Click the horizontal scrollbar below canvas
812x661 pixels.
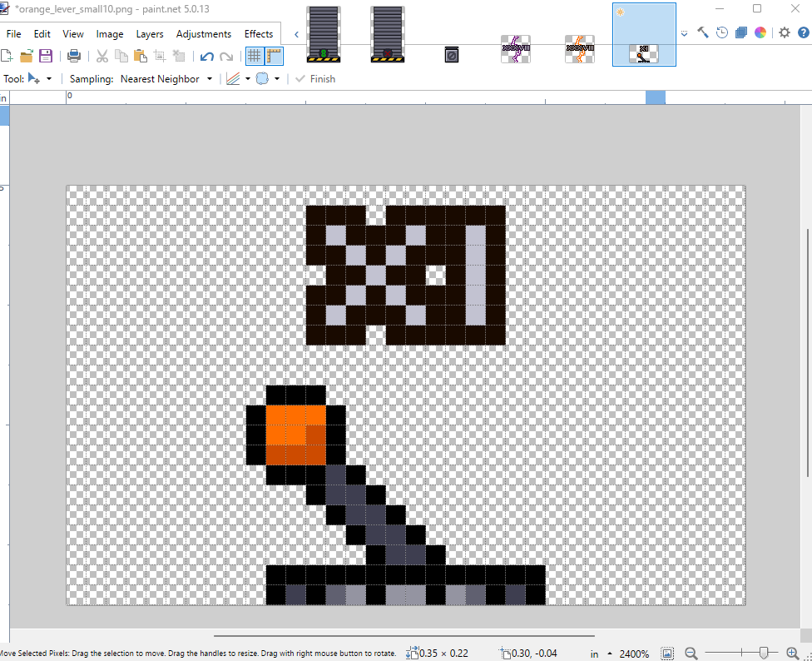point(404,635)
